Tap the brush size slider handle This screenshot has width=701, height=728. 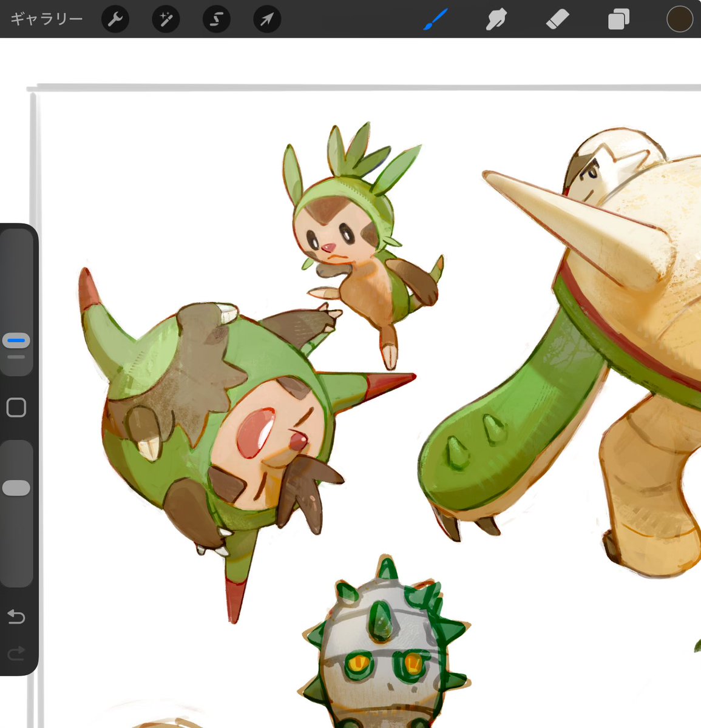pos(16,341)
